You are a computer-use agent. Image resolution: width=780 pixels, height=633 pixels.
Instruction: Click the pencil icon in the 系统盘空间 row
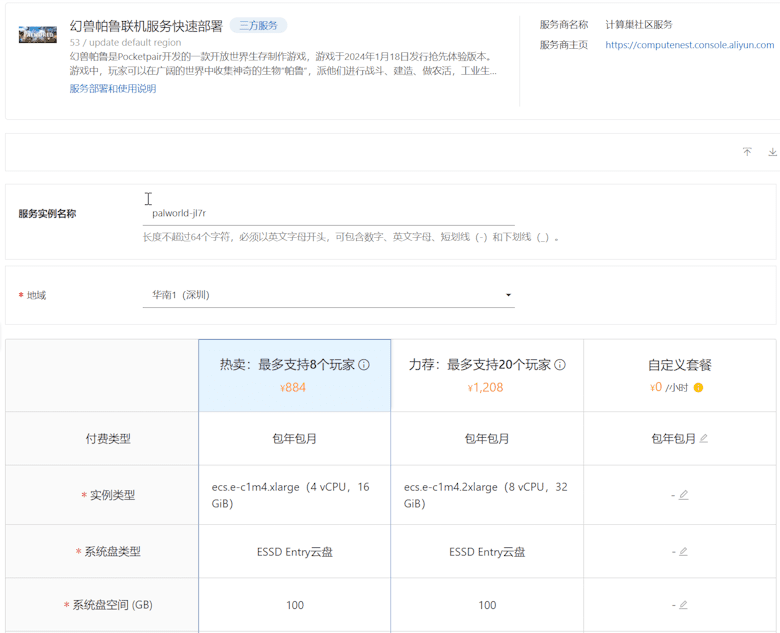(x=683, y=605)
